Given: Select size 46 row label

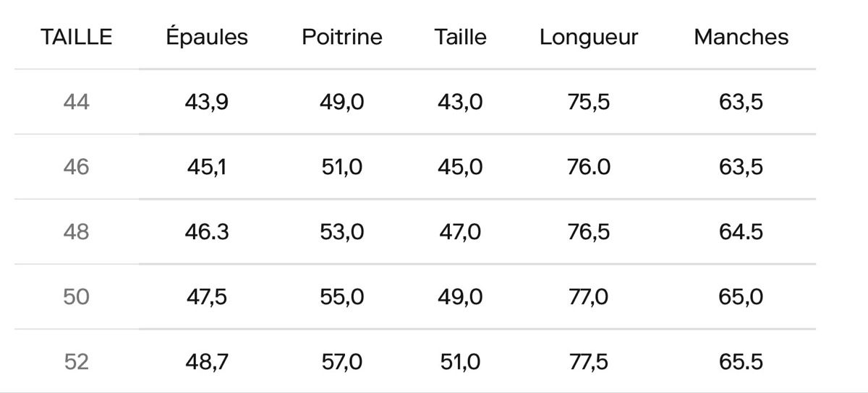Looking at the screenshot, I should coord(77,168).
